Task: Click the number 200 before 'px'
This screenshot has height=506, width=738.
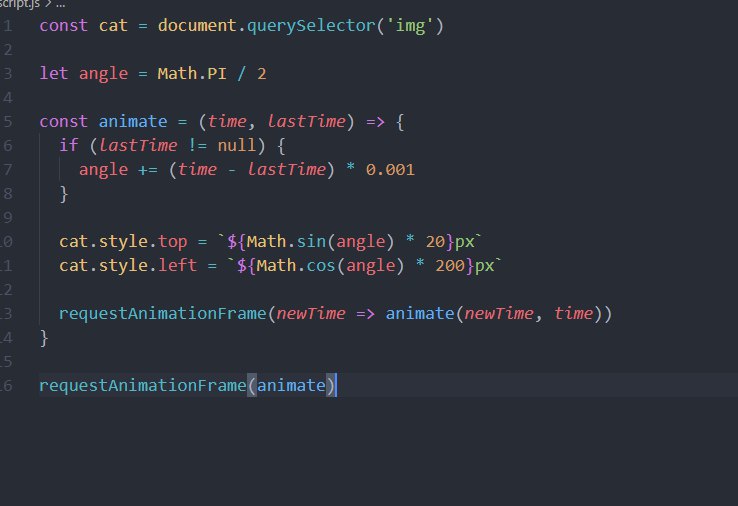Action: (x=449, y=265)
